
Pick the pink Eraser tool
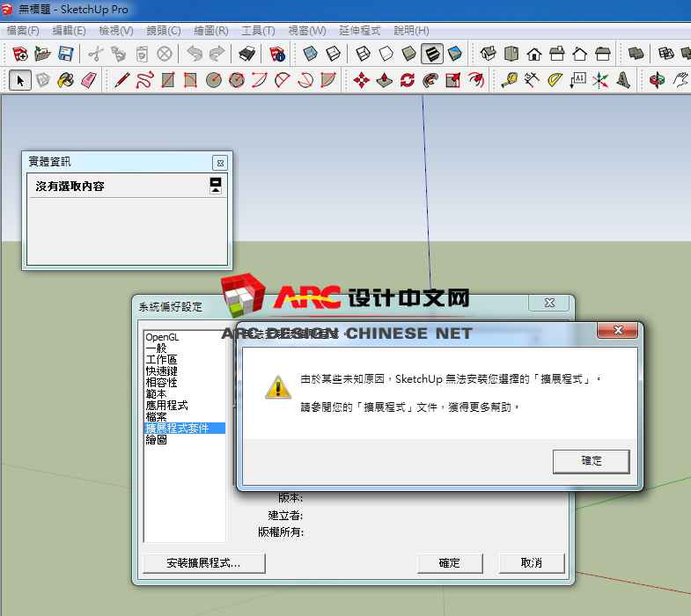89,81
